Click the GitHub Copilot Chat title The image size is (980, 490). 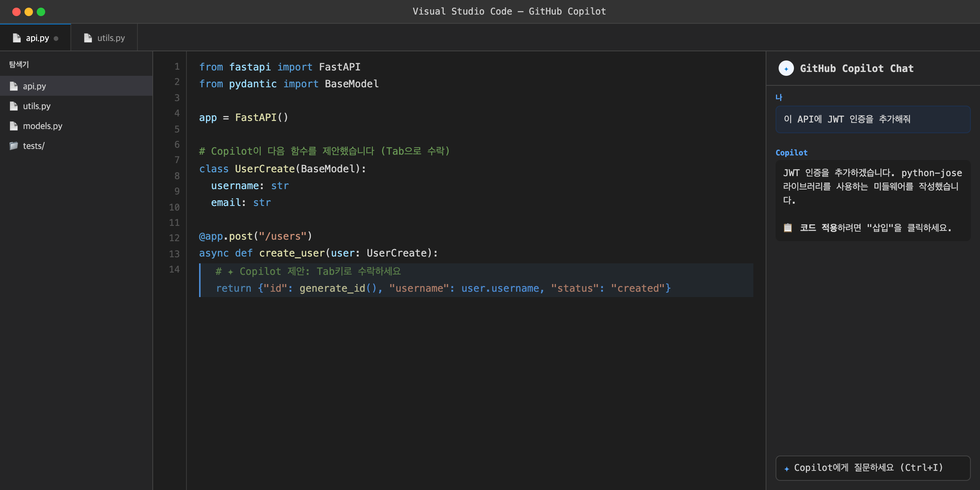[857, 68]
